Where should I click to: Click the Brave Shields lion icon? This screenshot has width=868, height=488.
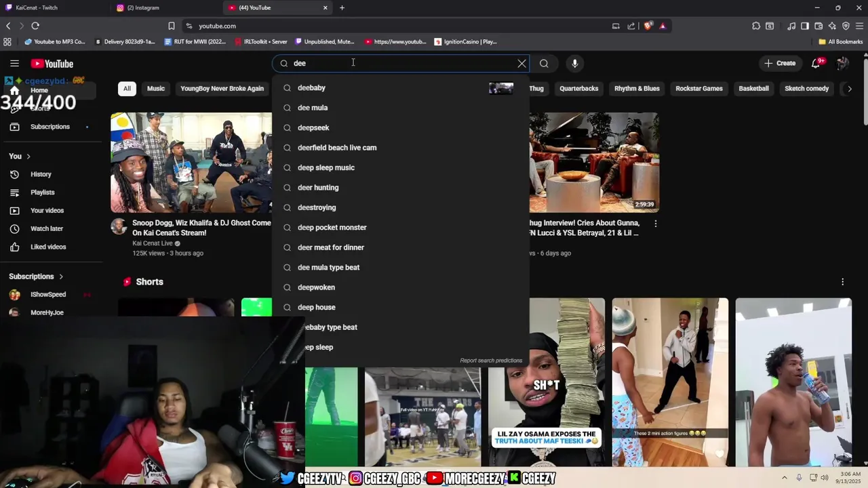click(x=648, y=26)
